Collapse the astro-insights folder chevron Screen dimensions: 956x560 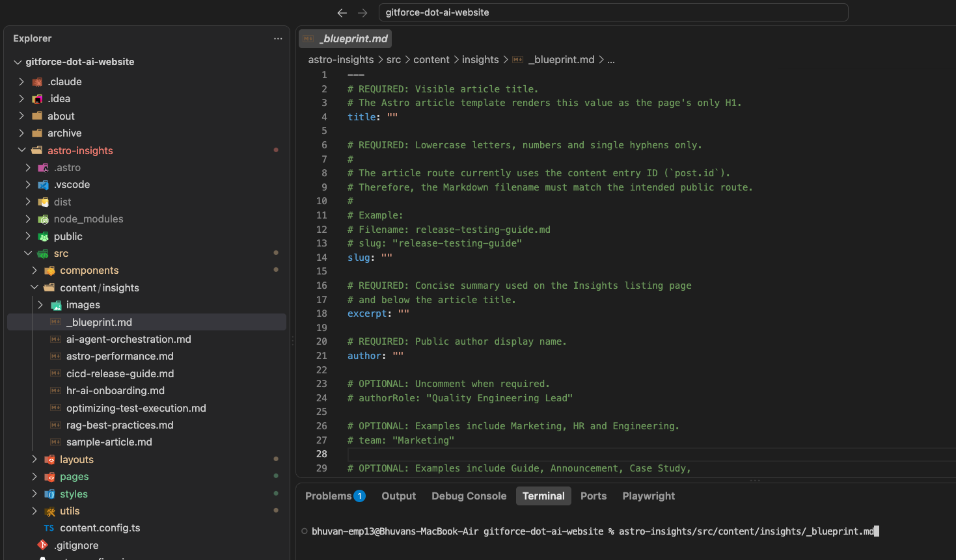point(21,150)
